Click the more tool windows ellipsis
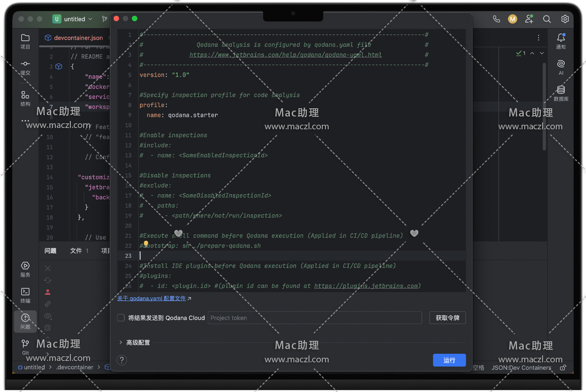The width and height of the screenshot is (586, 392). pos(25,121)
